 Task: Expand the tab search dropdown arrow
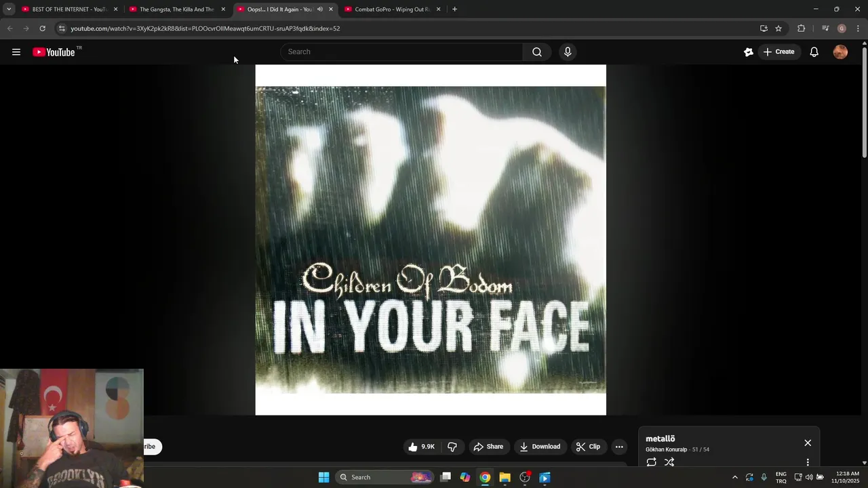point(9,9)
